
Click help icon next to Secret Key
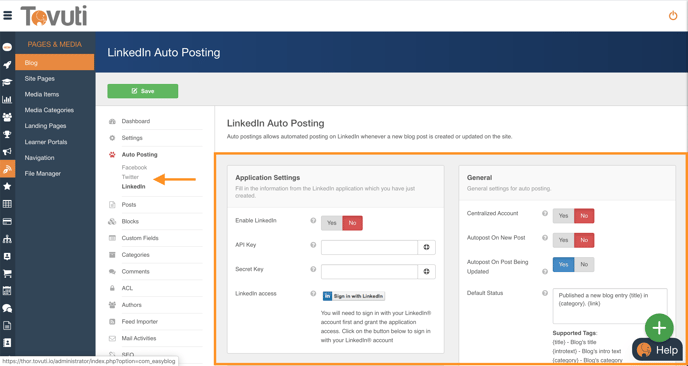pos(313,269)
